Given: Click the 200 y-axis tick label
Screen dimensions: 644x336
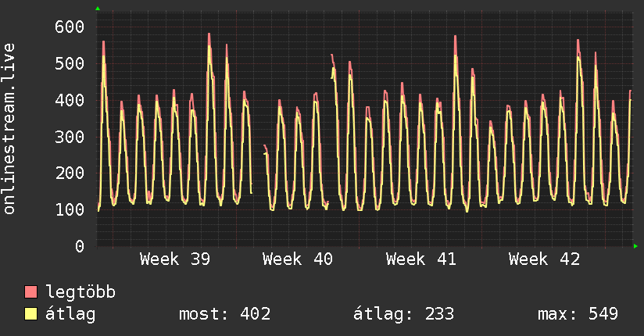Looking at the screenshot, I should [70, 173].
